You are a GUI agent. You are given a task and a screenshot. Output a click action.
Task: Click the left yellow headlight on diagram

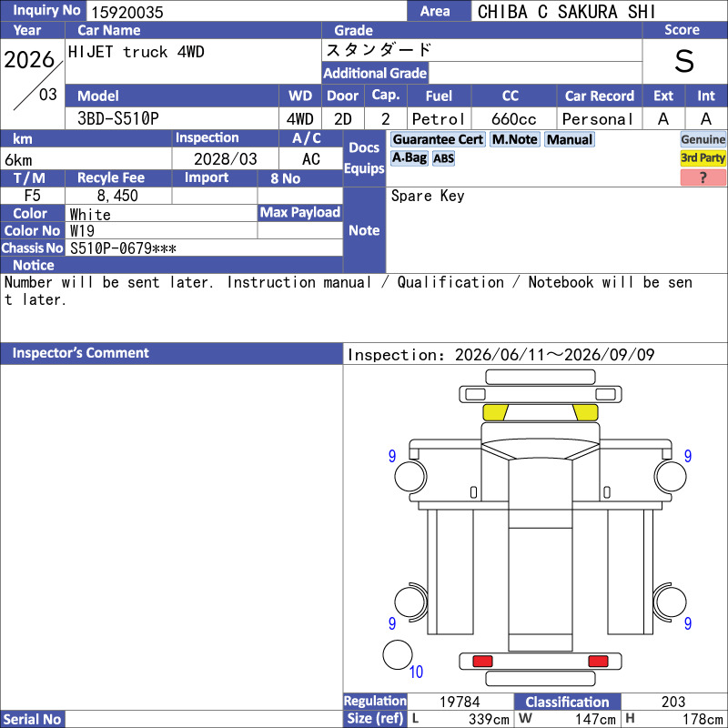[495, 412]
